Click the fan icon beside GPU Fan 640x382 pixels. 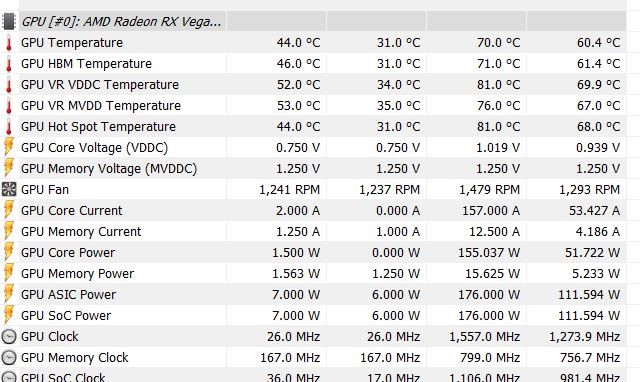click(x=9, y=189)
